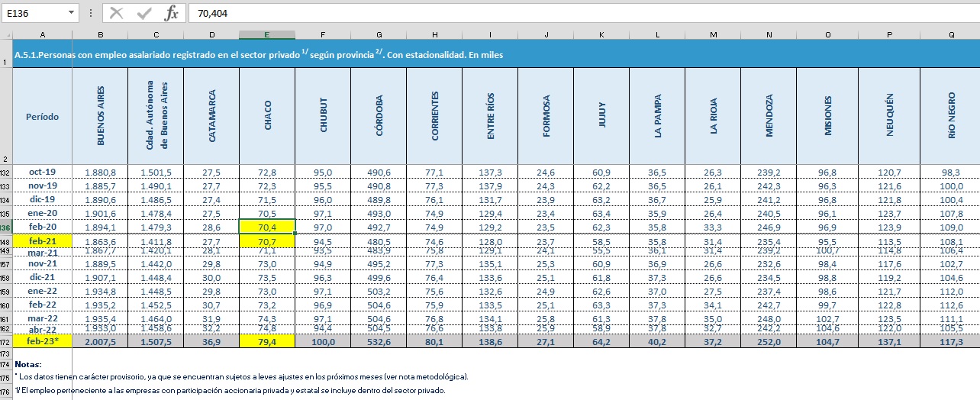Select column Q header
Screen dimensions: 980x400
[952, 34]
